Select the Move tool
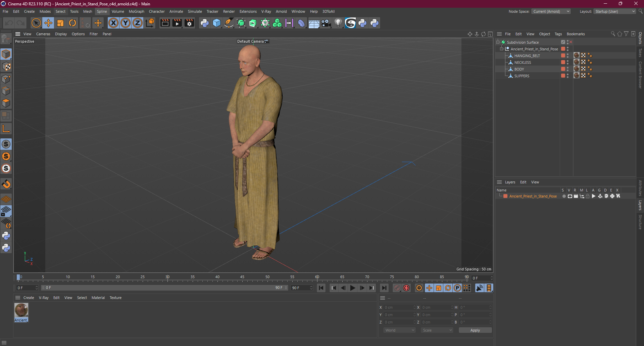Image resolution: width=644 pixels, height=346 pixels. coord(48,23)
